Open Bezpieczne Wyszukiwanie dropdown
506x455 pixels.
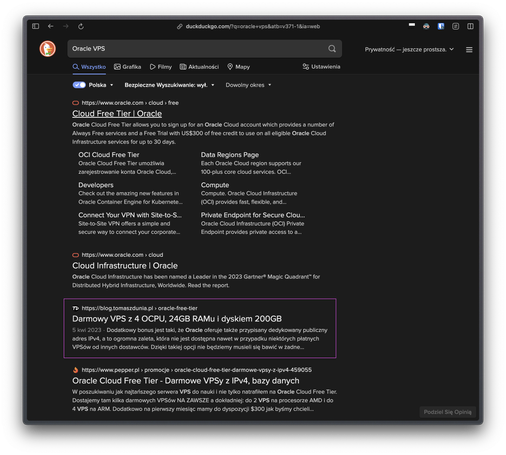pyautogui.click(x=169, y=85)
